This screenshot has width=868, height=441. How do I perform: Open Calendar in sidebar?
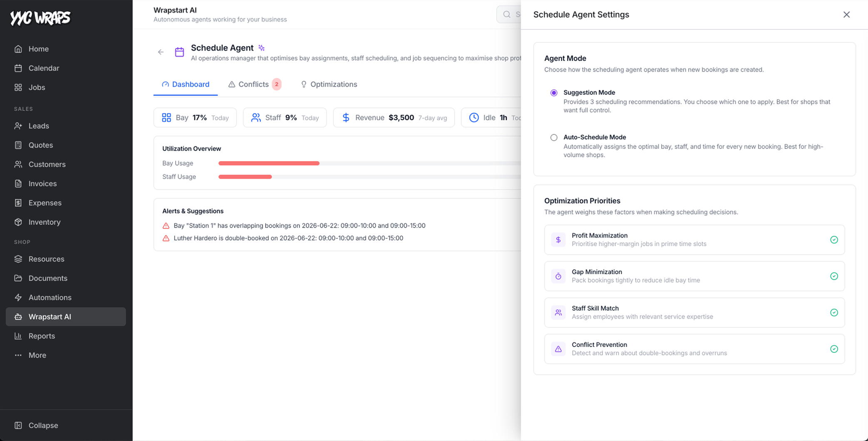point(66,68)
